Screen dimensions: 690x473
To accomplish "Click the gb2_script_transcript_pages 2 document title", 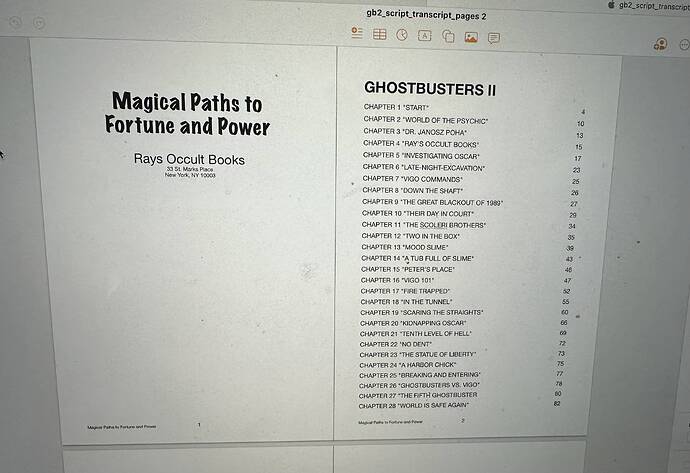I will (x=426, y=15).
